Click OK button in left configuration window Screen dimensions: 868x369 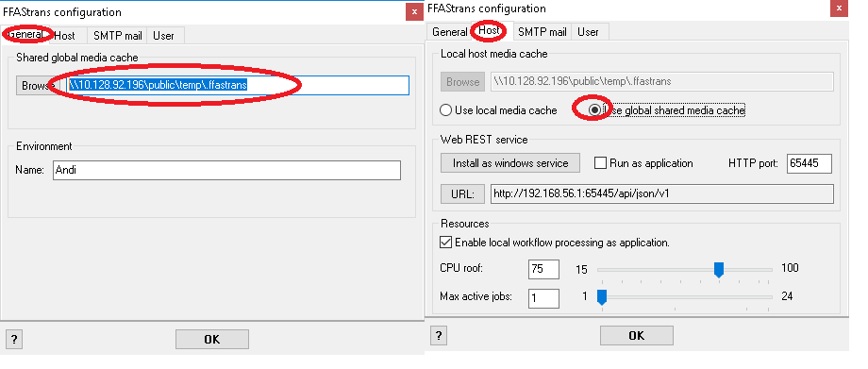pyautogui.click(x=212, y=339)
